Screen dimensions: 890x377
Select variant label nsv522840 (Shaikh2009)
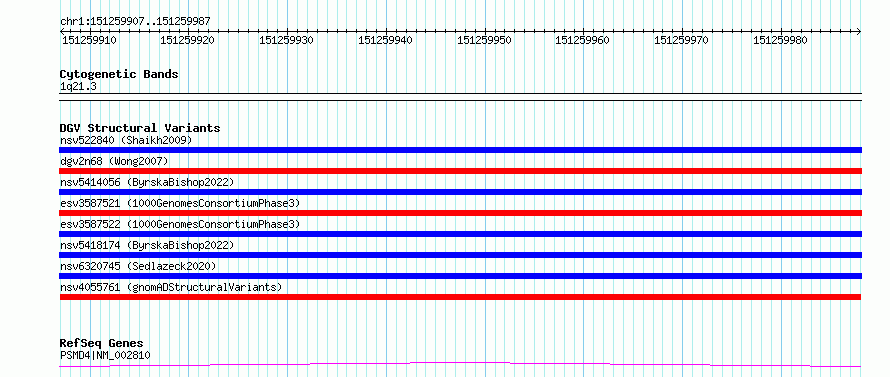[126, 140]
